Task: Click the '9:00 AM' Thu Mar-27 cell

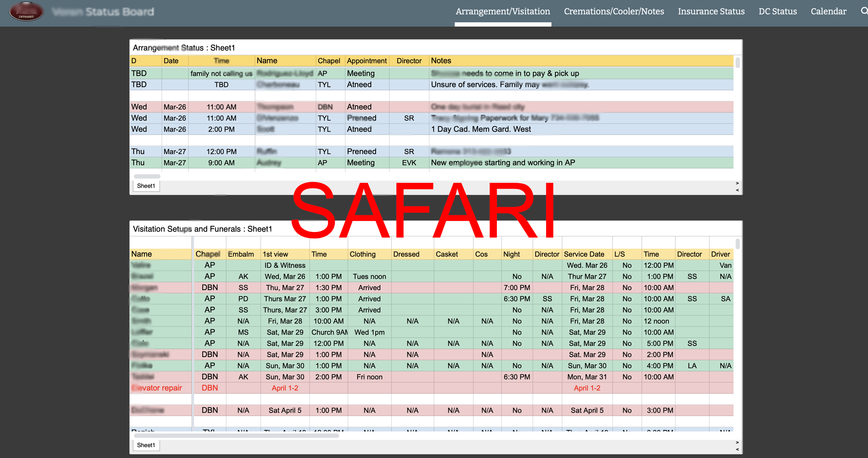Action: (221, 163)
